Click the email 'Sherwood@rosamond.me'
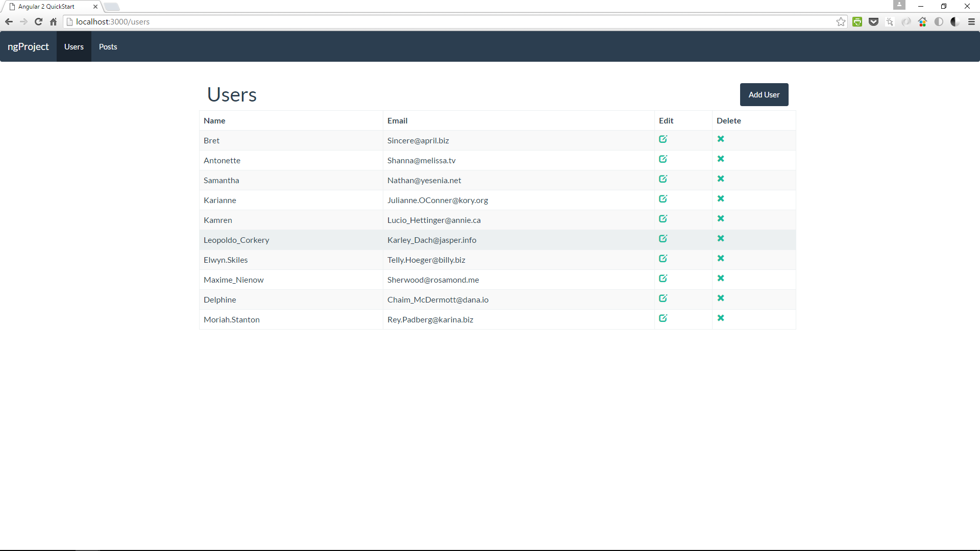The height and width of the screenshot is (551, 980). (x=433, y=280)
